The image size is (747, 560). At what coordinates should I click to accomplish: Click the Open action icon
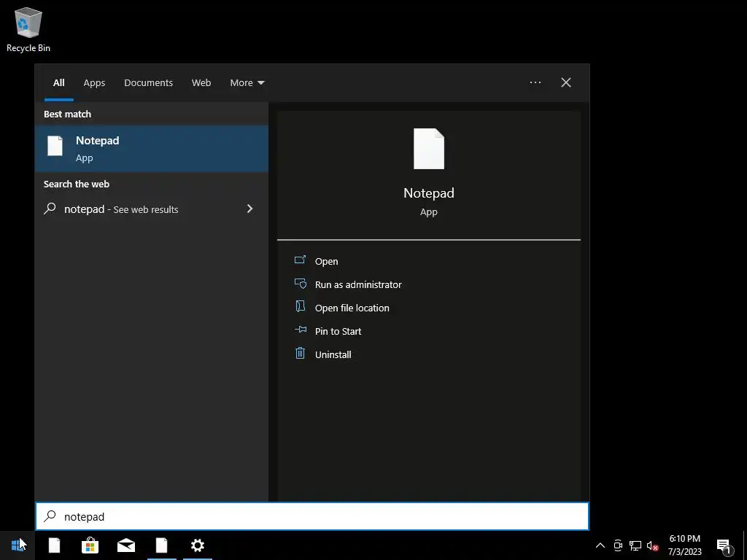300,260
